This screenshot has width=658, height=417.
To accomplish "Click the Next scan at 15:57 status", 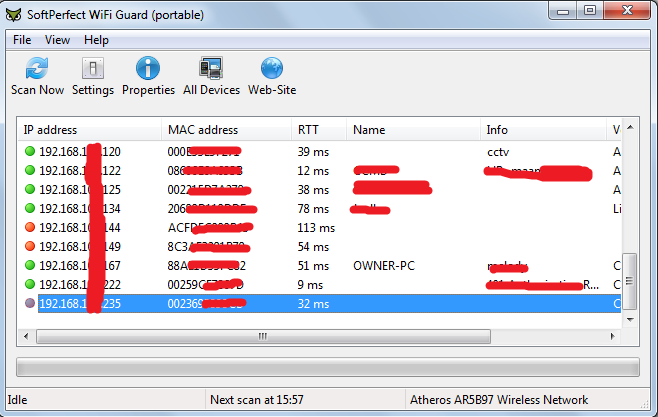I will click(x=256, y=400).
